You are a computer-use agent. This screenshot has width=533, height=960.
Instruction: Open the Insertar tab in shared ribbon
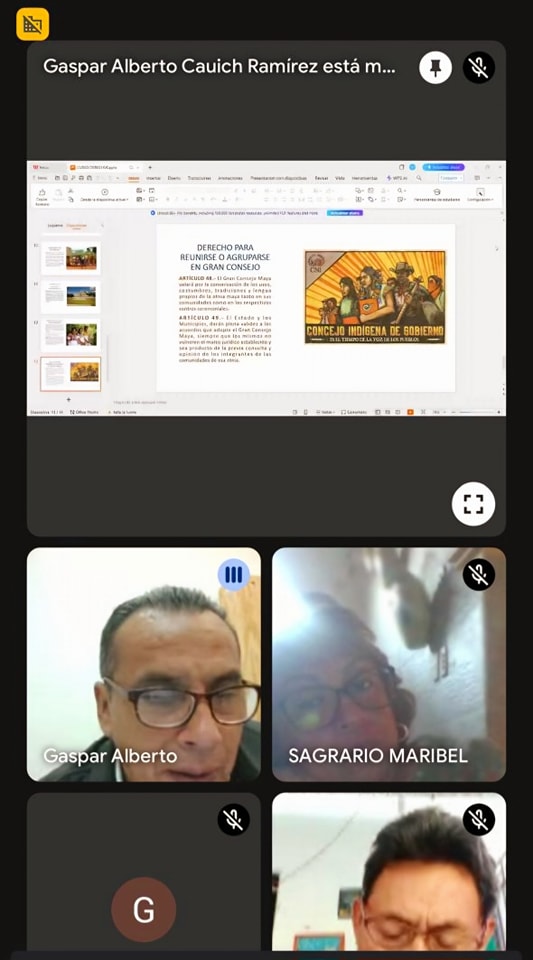coord(153,178)
